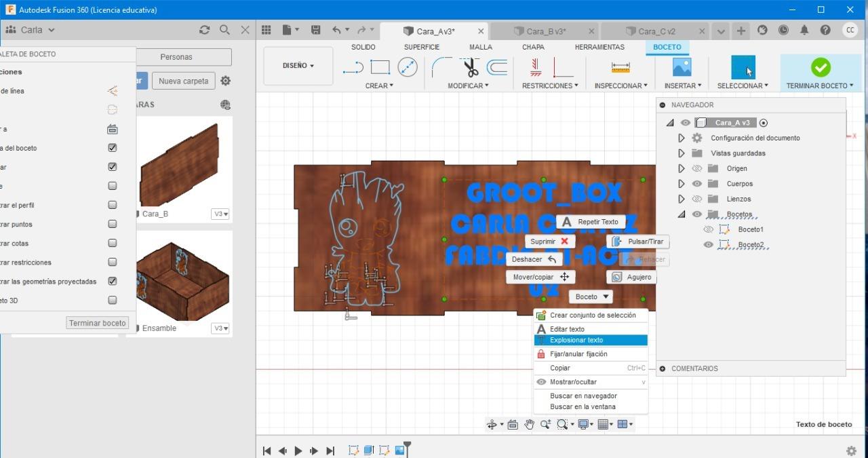Save the document with floppy icon
This screenshot has height=458, width=868.
[315, 30]
